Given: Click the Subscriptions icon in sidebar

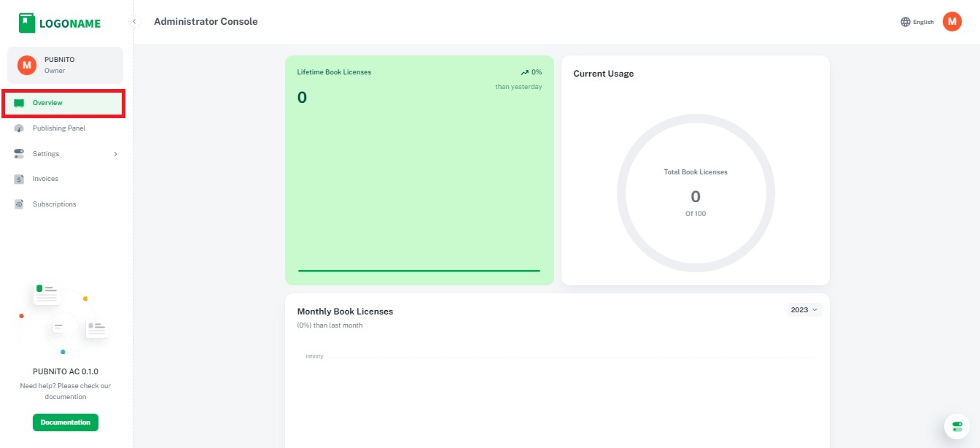Looking at the screenshot, I should pos(19,204).
